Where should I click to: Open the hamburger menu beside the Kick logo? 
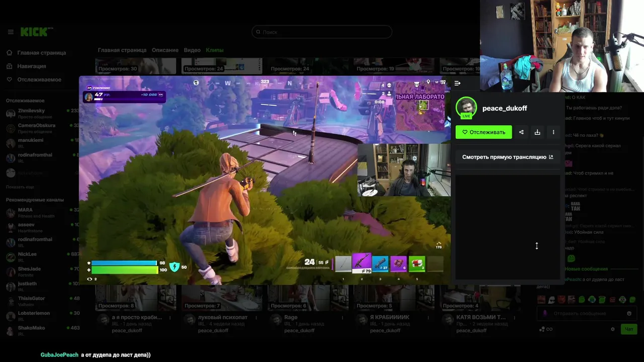[x=11, y=32]
